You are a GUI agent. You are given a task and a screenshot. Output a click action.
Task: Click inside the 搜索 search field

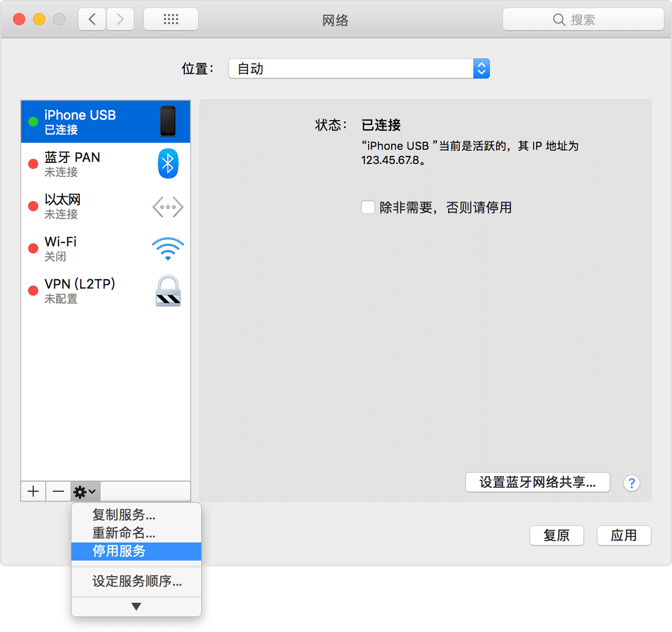click(x=583, y=19)
